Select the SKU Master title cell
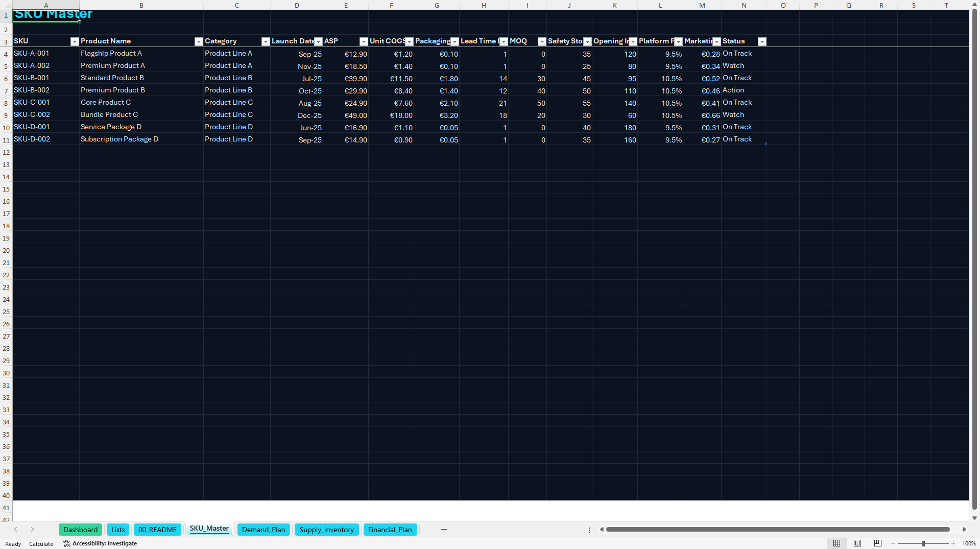Viewport: 980px width, 549px height. (x=46, y=16)
